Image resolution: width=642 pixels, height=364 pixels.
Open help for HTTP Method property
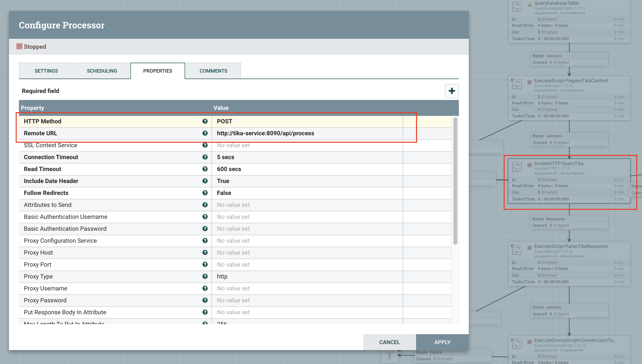click(x=205, y=121)
